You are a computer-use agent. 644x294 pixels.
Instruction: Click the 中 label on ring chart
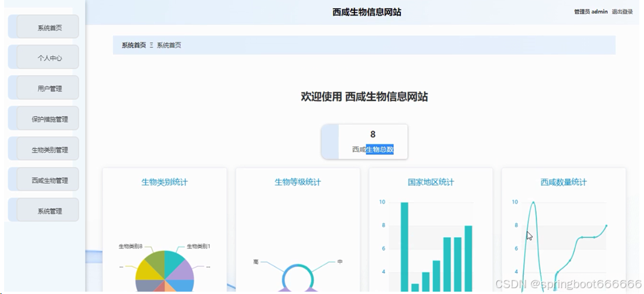[x=340, y=262]
